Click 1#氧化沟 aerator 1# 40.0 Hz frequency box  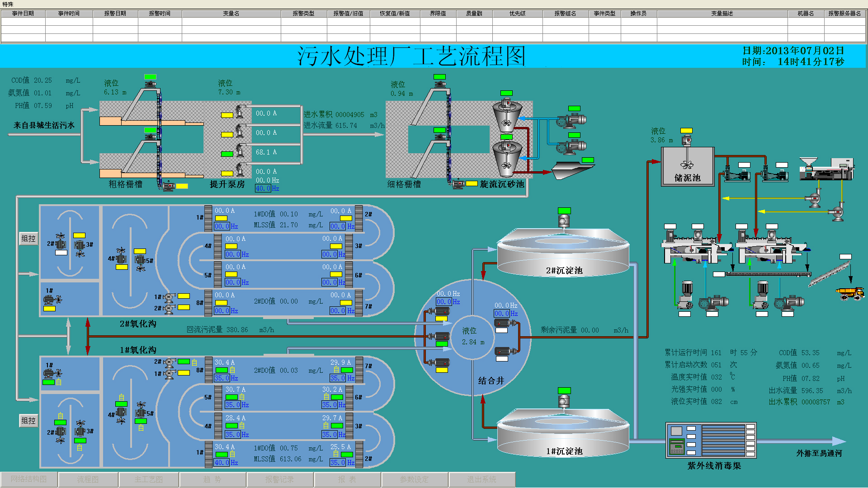coord(222,463)
